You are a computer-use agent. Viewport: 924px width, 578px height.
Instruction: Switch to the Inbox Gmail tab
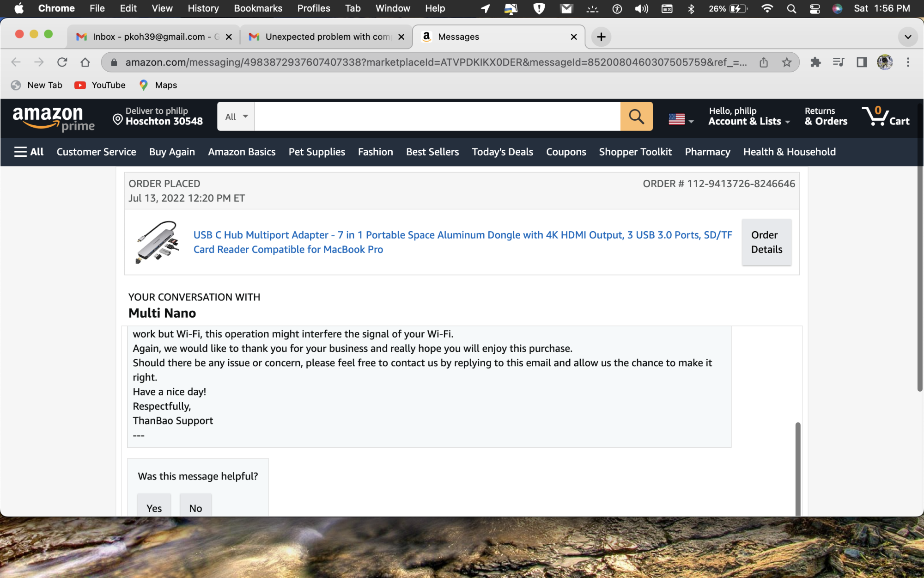pos(152,37)
